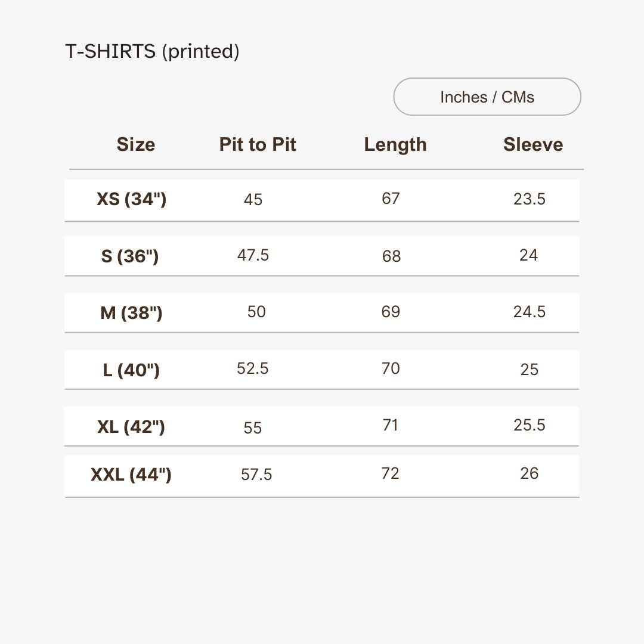The width and height of the screenshot is (644, 644).
Task: Click the XS sleeve value 23.5
Action: pos(530,199)
